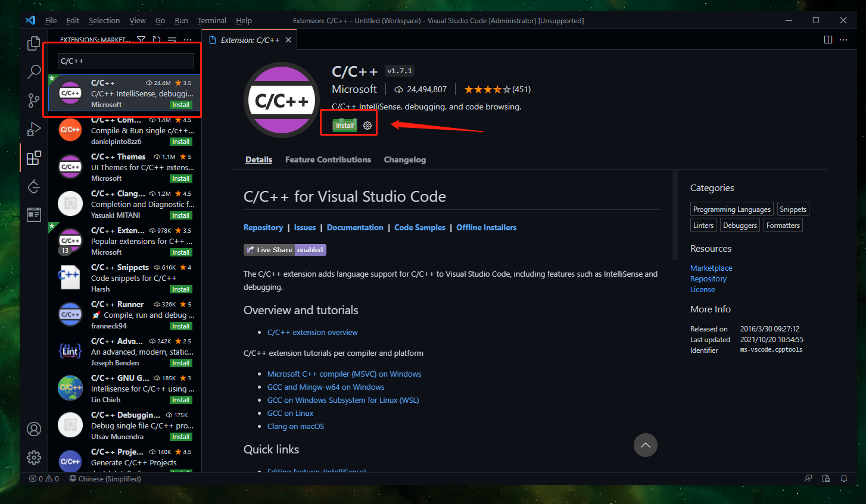Image resolution: width=866 pixels, height=504 pixels.
Task: Click the extensions search input field
Action: (x=126, y=61)
